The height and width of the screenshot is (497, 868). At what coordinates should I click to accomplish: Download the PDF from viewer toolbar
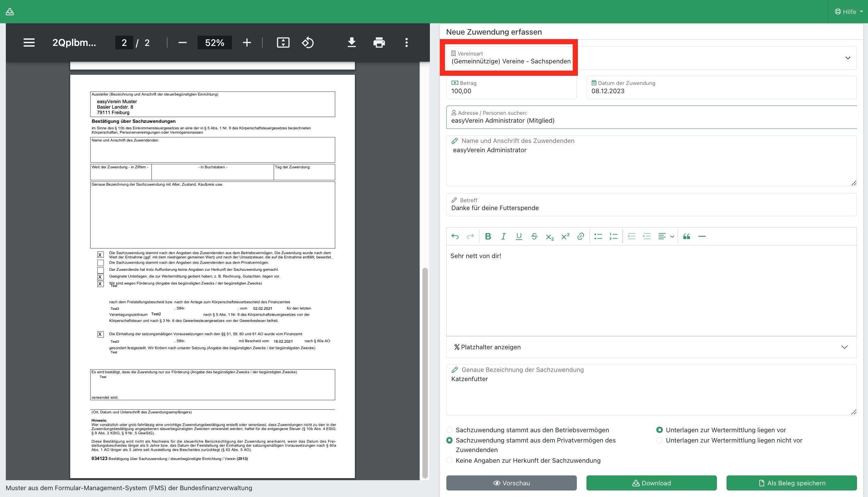pos(351,43)
